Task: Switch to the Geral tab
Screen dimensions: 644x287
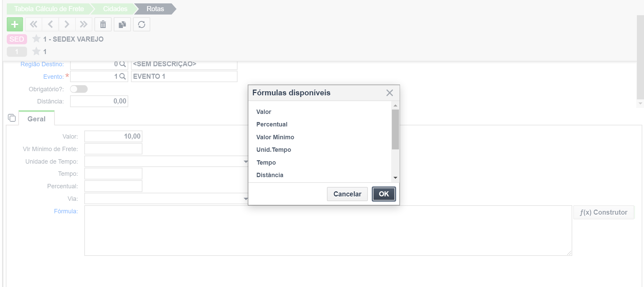Action: [x=36, y=119]
